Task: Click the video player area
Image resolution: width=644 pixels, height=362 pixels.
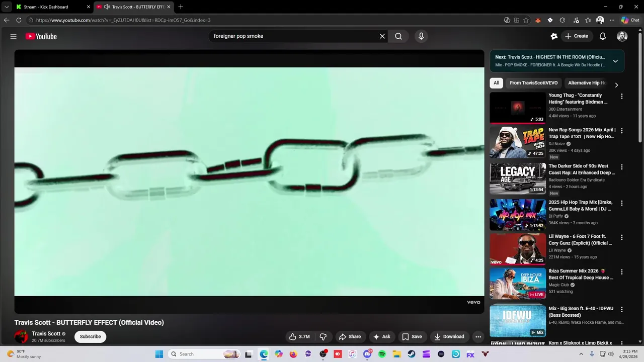Action: click(x=249, y=182)
